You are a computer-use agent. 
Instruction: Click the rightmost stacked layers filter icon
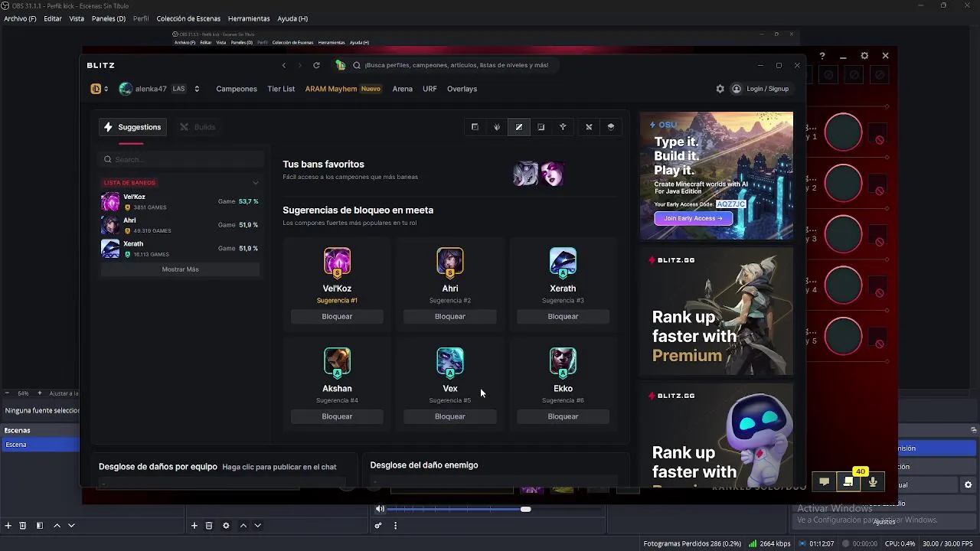611,127
